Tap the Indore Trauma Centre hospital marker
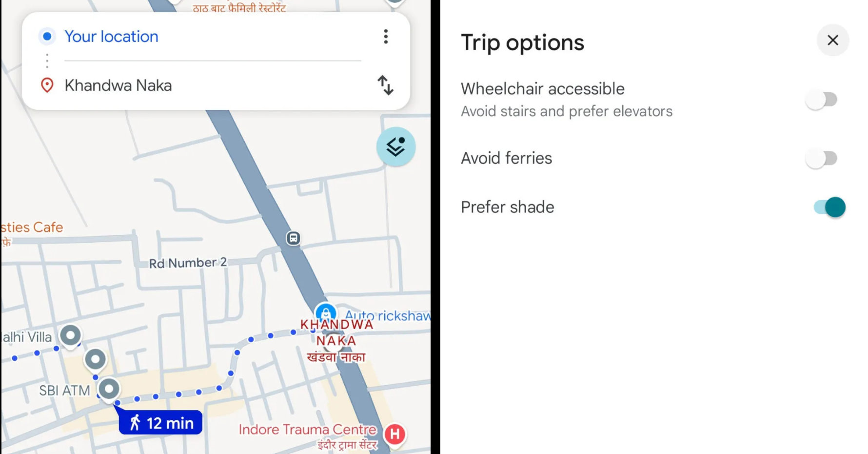Viewport: 868px width, 454px height. [x=395, y=434]
